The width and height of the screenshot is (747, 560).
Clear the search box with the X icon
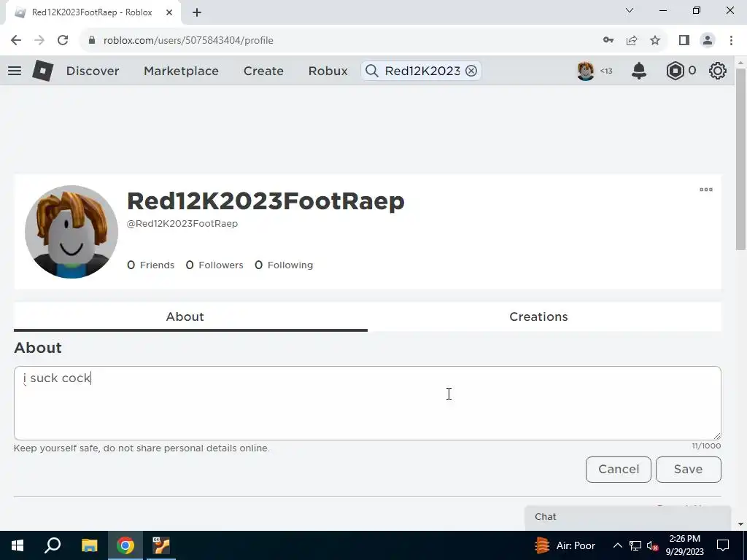pyautogui.click(x=471, y=71)
